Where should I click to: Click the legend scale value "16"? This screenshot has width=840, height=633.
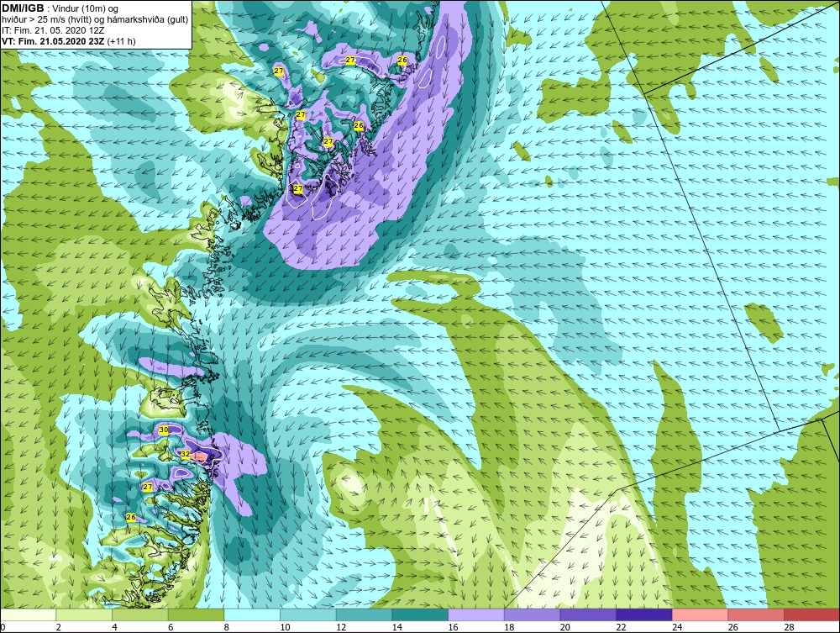pyautogui.click(x=453, y=627)
